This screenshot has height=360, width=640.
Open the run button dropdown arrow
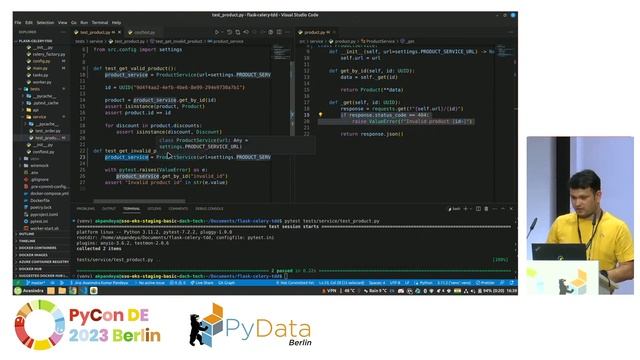(222, 32)
